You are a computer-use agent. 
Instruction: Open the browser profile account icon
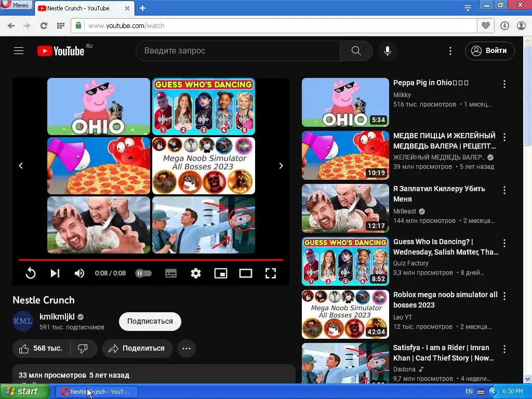pos(521,26)
